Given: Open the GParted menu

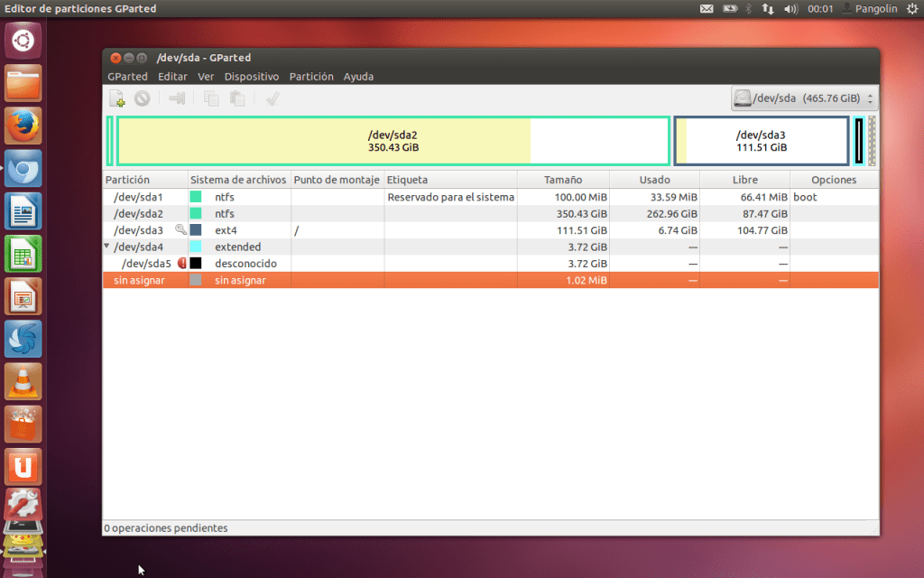Looking at the screenshot, I should (x=127, y=77).
